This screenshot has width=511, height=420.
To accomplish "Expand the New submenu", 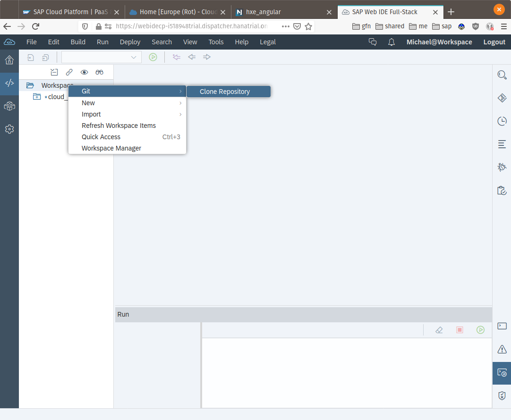I will pyautogui.click(x=127, y=103).
